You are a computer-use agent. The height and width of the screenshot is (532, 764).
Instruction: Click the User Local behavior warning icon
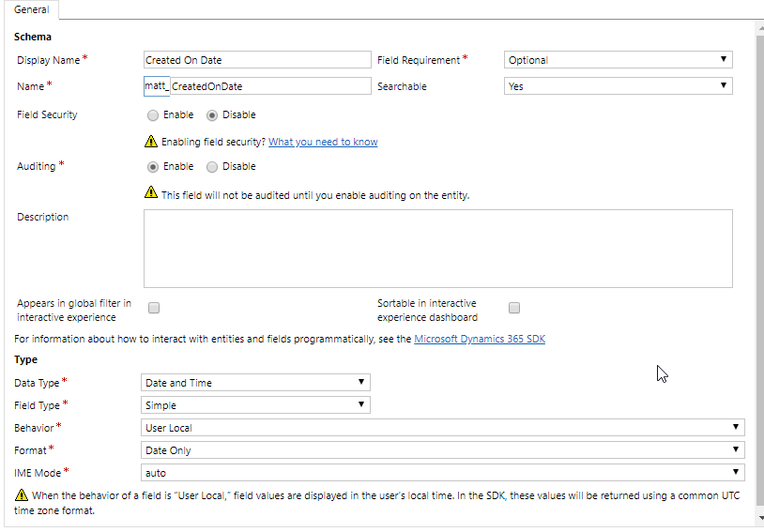pyautogui.click(x=22, y=495)
